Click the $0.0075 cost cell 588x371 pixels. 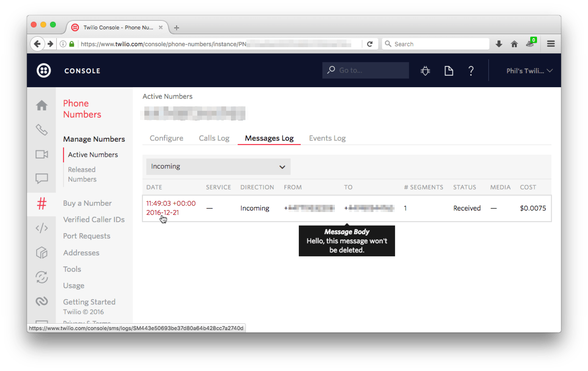533,208
